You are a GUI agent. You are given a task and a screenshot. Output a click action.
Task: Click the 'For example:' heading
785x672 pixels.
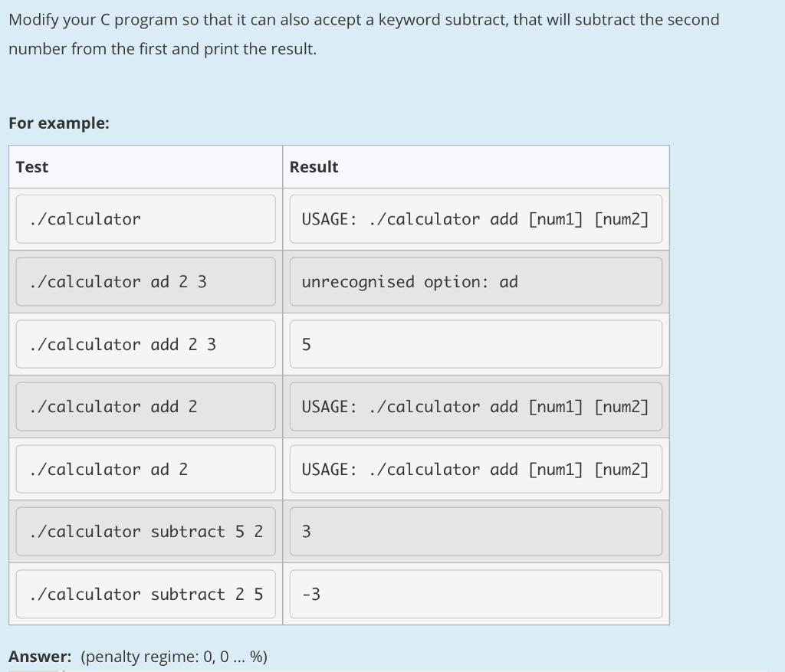[x=59, y=123]
